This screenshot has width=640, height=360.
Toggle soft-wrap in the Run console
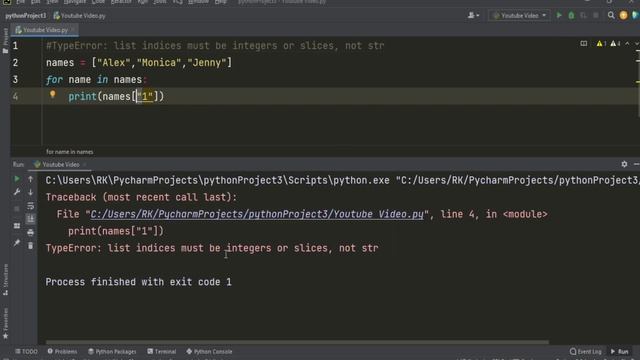[x=31, y=206]
